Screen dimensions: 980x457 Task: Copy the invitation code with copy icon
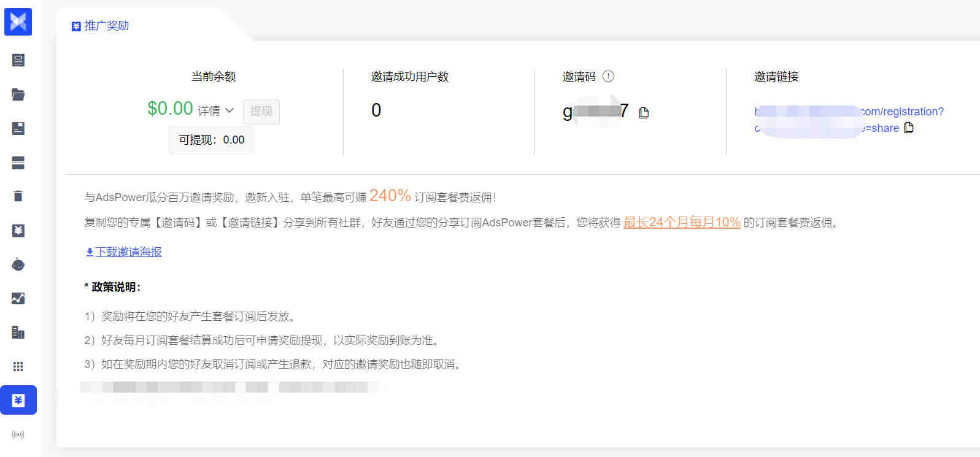click(644, 112)
